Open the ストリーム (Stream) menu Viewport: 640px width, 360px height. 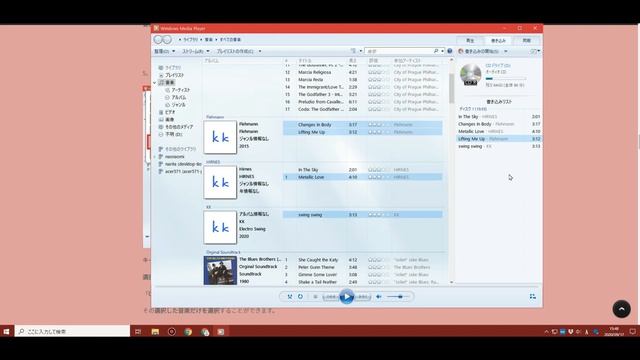[196, 51]
